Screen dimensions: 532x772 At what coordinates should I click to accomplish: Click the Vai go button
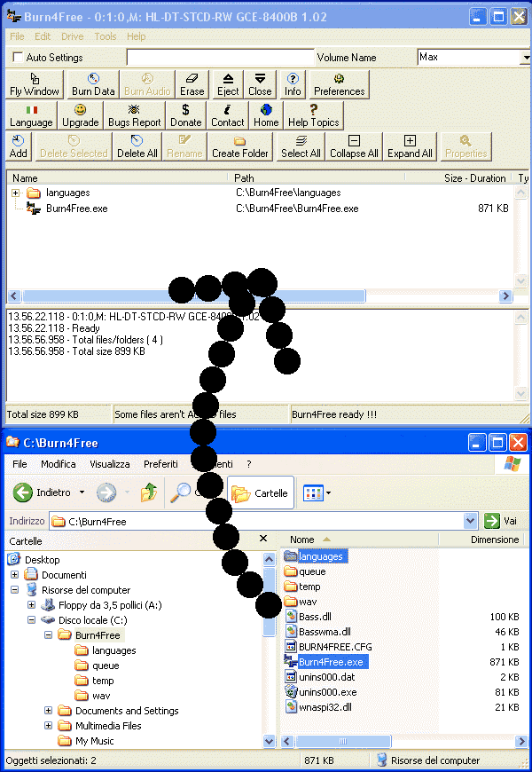(x=501, y=521)
